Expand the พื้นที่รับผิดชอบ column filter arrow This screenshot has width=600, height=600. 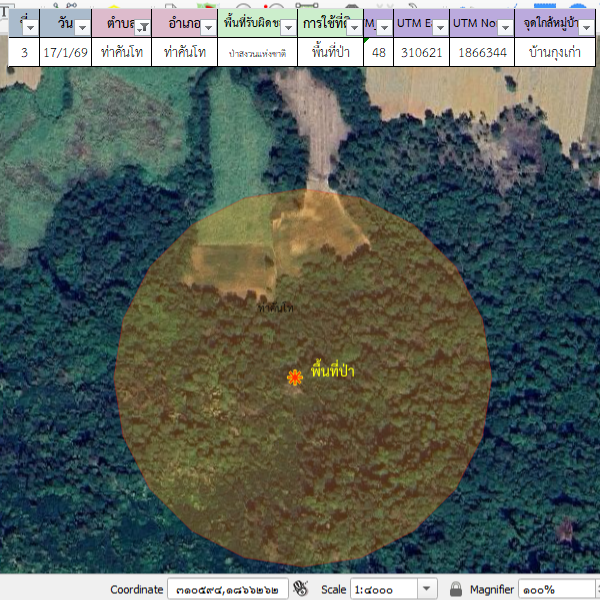[x=288, y=27]
